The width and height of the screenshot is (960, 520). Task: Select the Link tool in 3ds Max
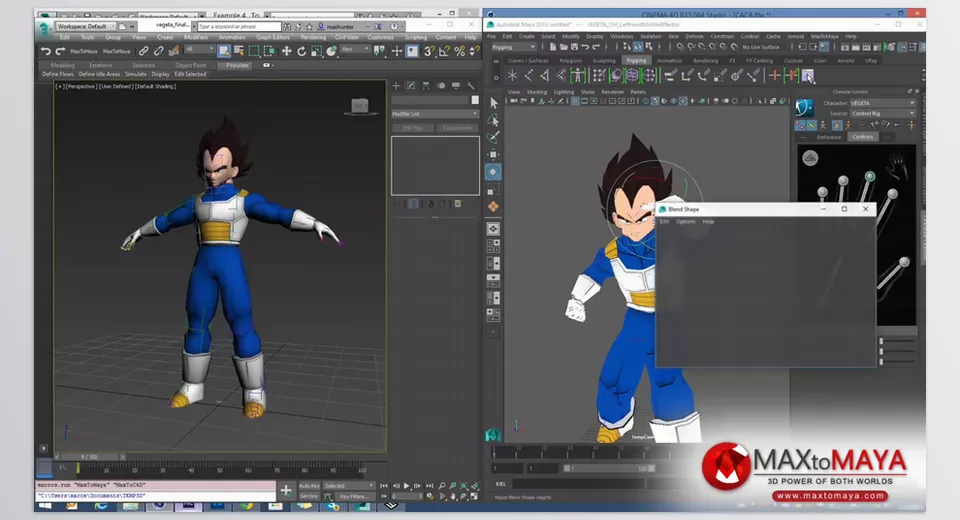(x=143, y=51)
